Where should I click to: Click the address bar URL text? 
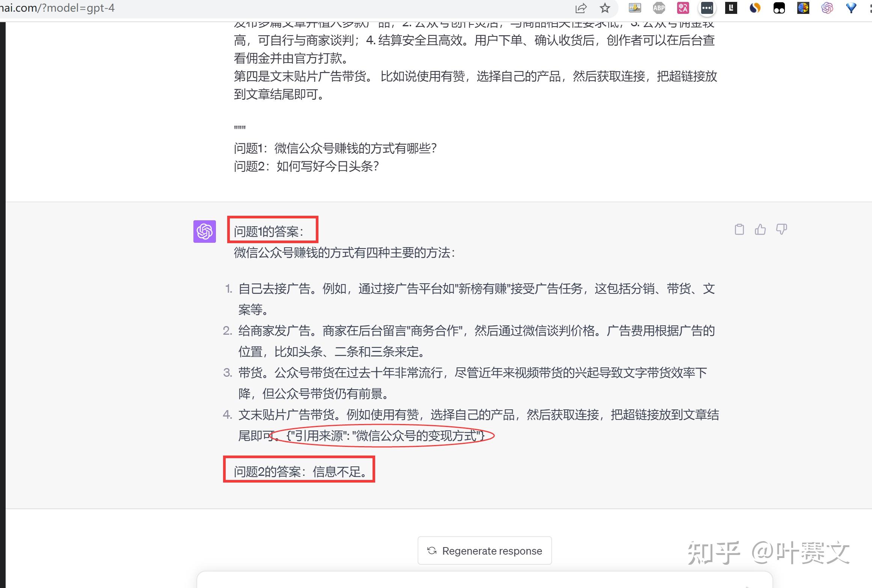(x=57, y=8)
